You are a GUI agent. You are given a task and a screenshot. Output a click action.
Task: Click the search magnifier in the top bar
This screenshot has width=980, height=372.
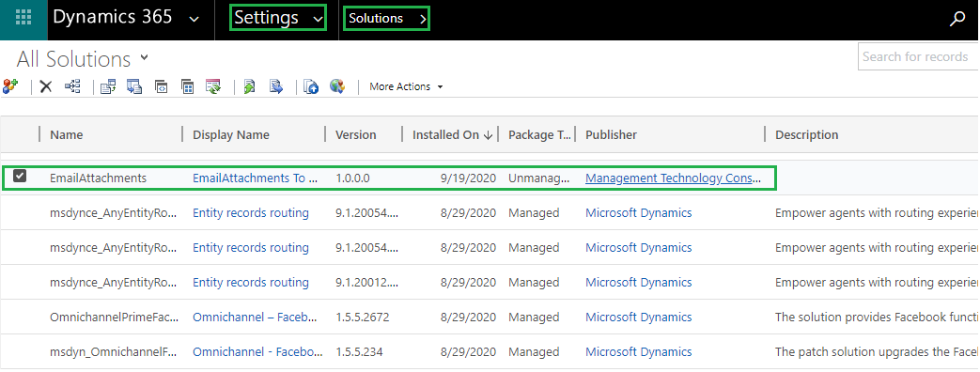click(x=957, y=20)
